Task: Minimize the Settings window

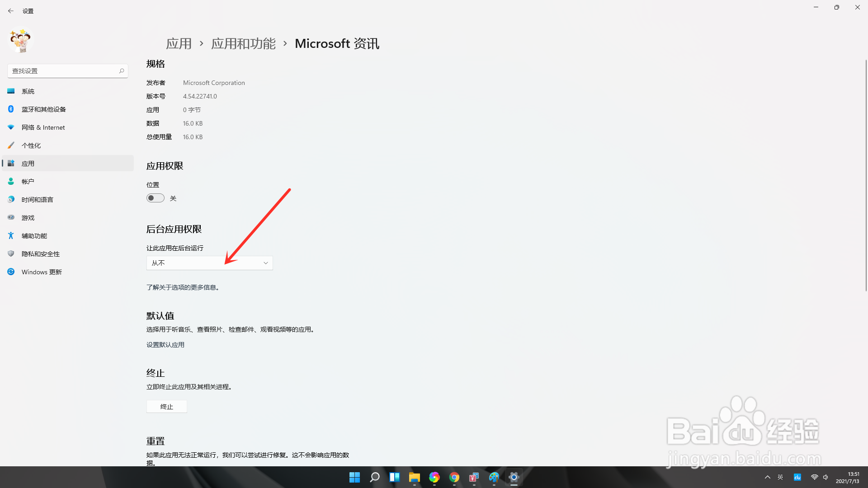Action: click(816, 7)
